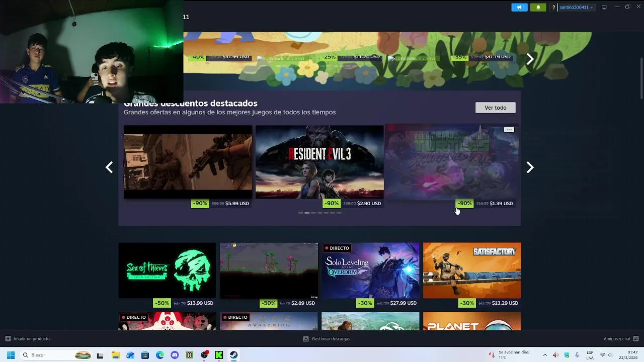Launch Microsoft Edge from taskbar

click(x=160, y=355)
